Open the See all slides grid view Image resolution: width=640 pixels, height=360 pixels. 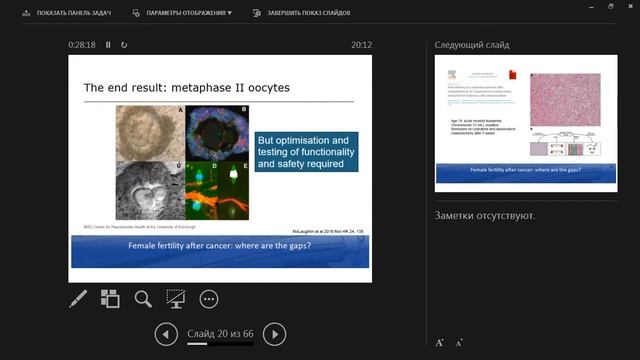(110, 299)
